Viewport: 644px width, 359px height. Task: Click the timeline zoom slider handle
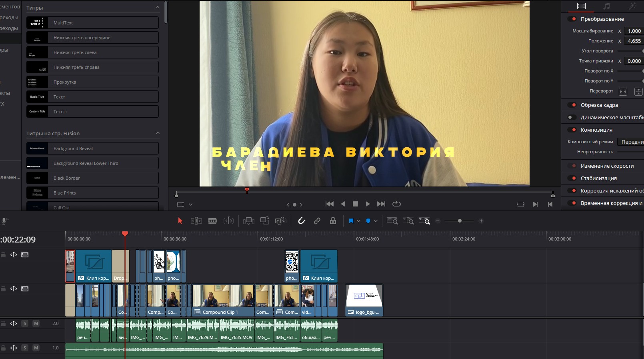coord(460,221)
